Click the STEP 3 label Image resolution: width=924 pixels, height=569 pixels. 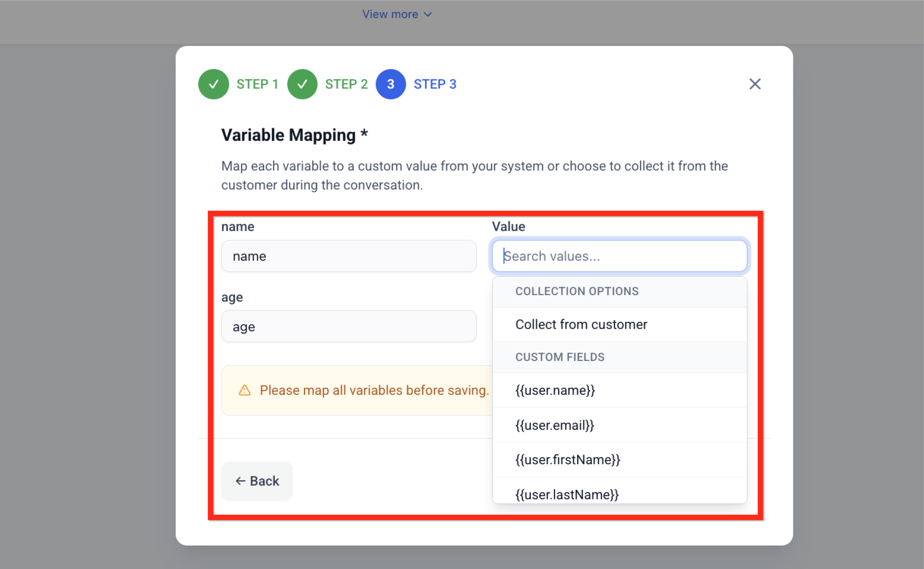(435, 84)
